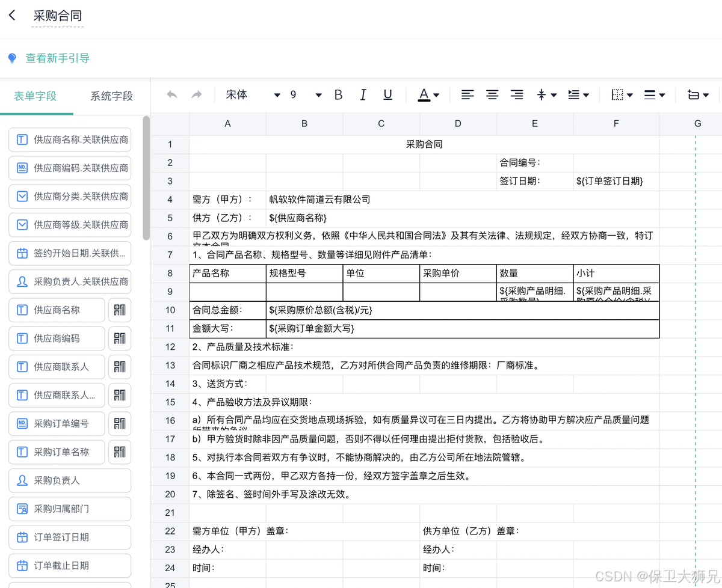Open the 查看新手引导 link
The height and width of the screenshot is (588, 722).
58,58
